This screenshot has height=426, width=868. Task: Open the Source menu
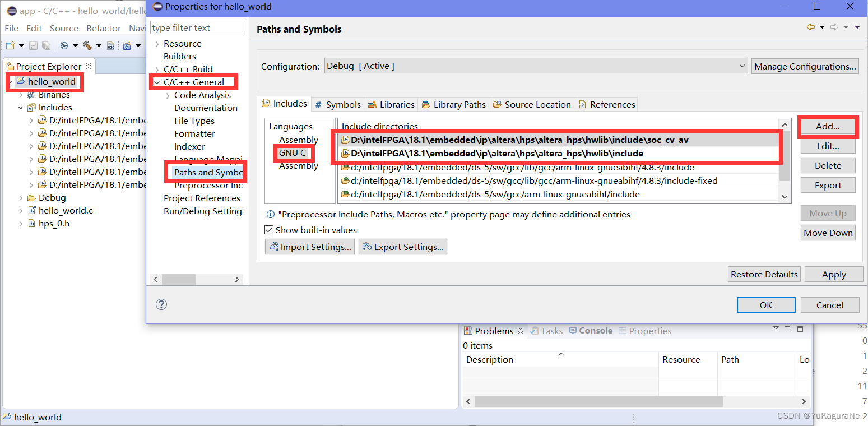pos(64,28)
